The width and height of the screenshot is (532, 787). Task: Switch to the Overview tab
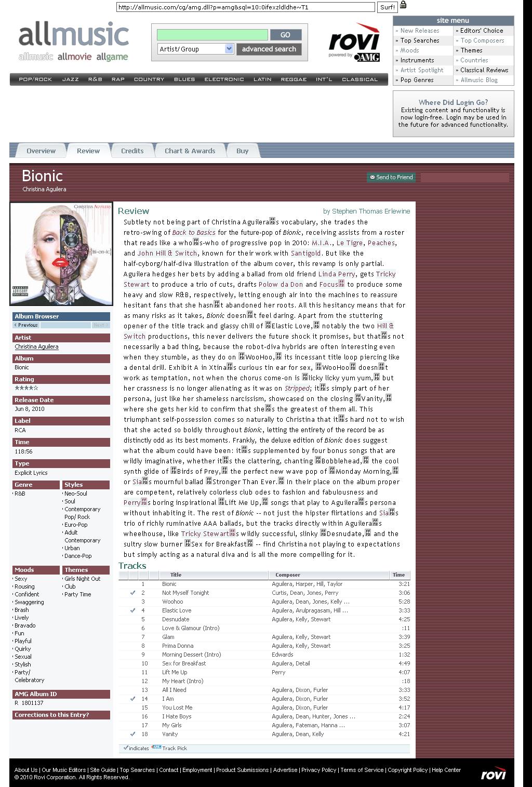[41, 151]
